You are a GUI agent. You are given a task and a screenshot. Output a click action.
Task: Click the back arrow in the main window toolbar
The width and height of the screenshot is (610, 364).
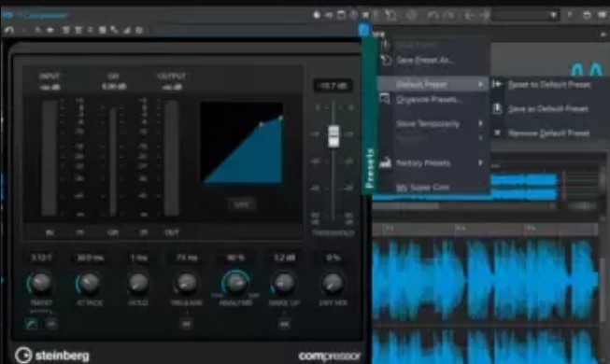(469, 15)
